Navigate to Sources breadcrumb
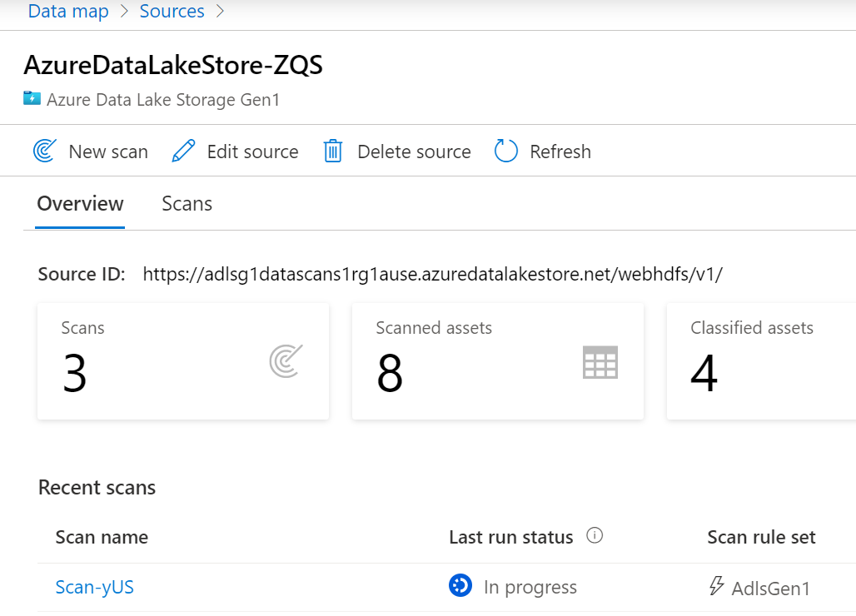The width and height of the screenshot is (856, 616). pos(172,12)
